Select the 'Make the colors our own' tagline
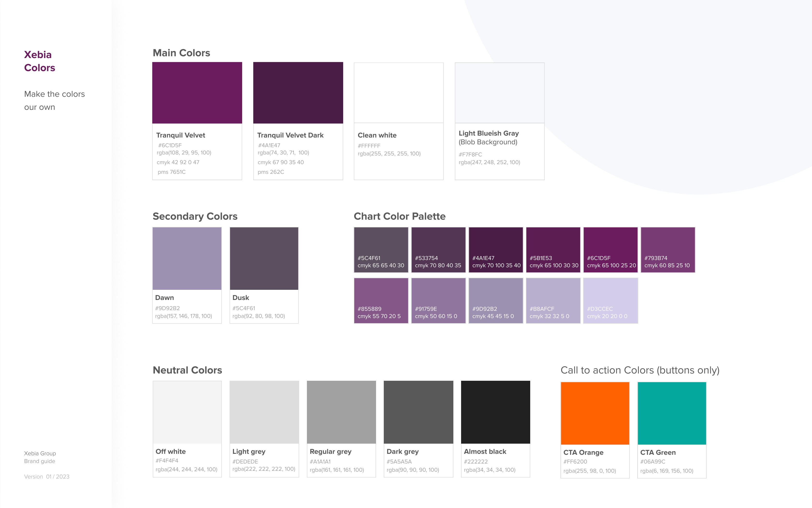 click(54, 100)
